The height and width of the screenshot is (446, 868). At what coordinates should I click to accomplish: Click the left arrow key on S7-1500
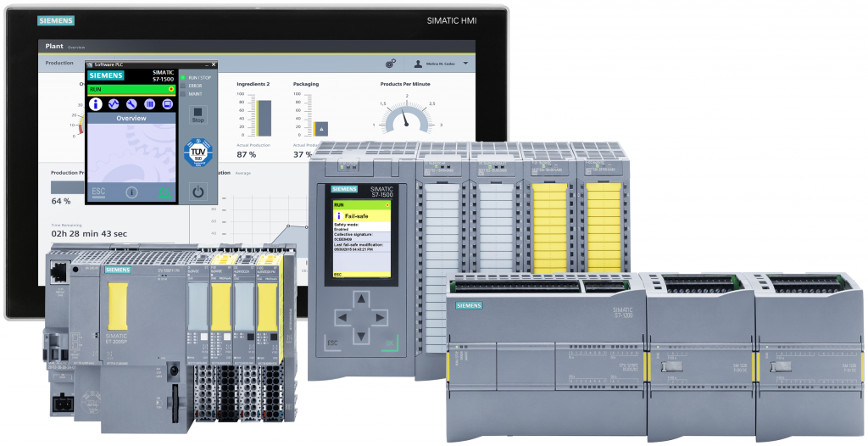[342, 317]
